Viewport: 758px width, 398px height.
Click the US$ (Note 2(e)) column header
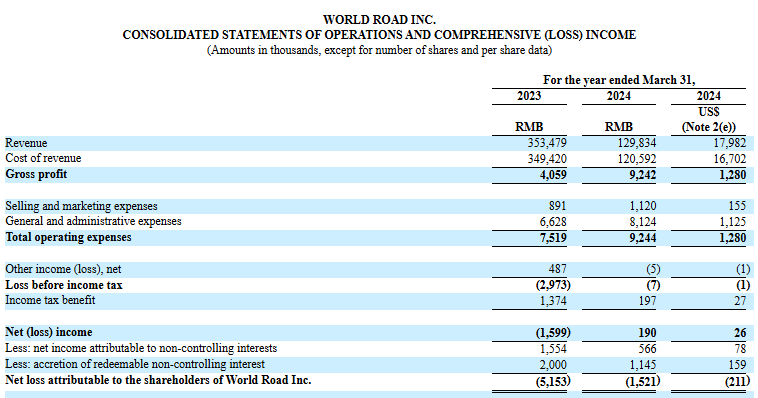(x=709, y=119)
